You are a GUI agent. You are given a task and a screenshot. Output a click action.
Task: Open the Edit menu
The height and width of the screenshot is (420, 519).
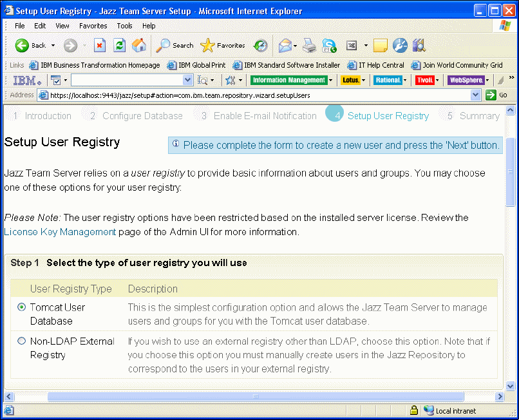tap(40, 26)
